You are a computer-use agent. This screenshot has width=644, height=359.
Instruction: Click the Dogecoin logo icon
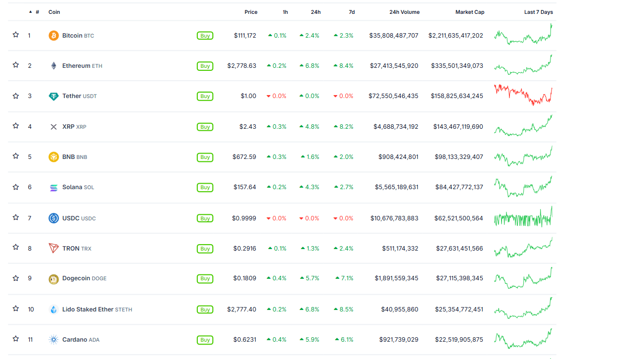pos(53,279)
